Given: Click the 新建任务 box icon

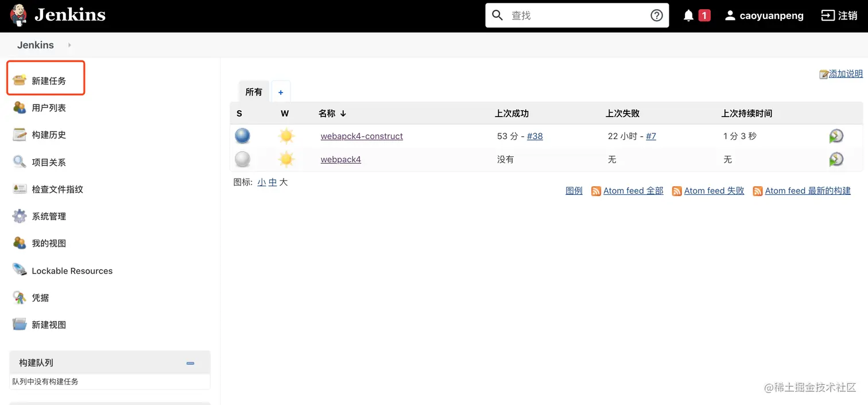Looking at the screenshot, I should pos(20,80).
